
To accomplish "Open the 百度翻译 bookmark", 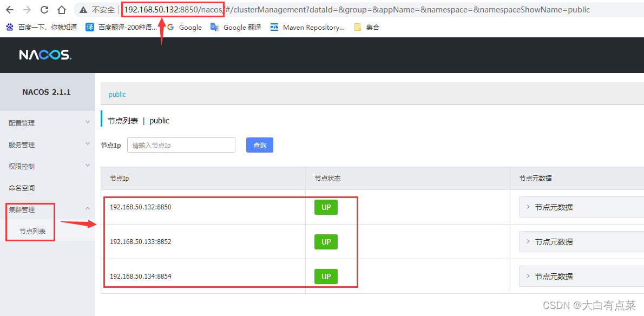I will [122, 28].
